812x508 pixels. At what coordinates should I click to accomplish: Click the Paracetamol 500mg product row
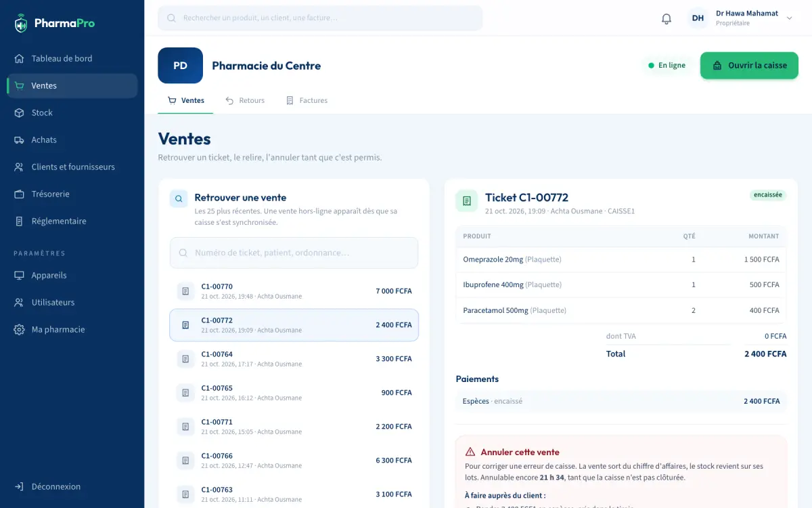pos(621,310)
